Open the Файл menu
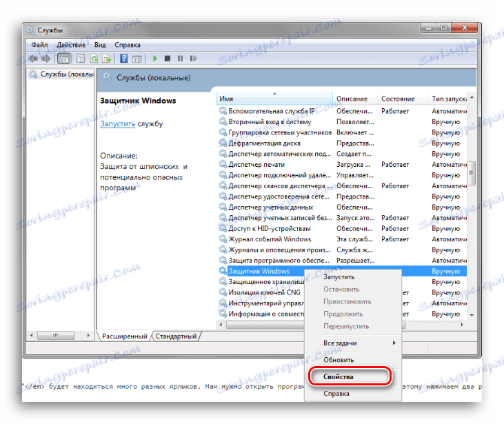This screenshot has width=504, height=424. pos(39,45)
